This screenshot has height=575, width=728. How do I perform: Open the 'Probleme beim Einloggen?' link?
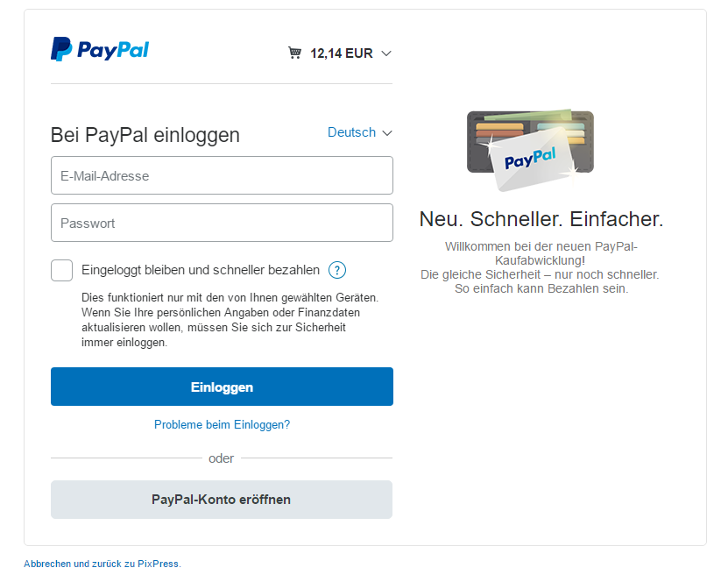(222, 424)
